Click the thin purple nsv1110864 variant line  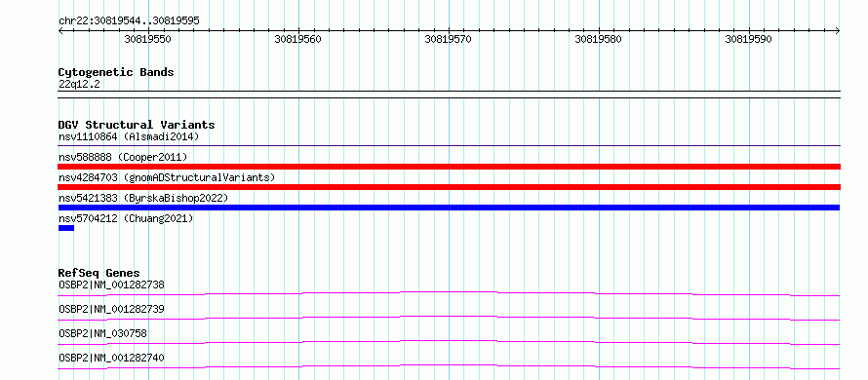coord(450,146)
